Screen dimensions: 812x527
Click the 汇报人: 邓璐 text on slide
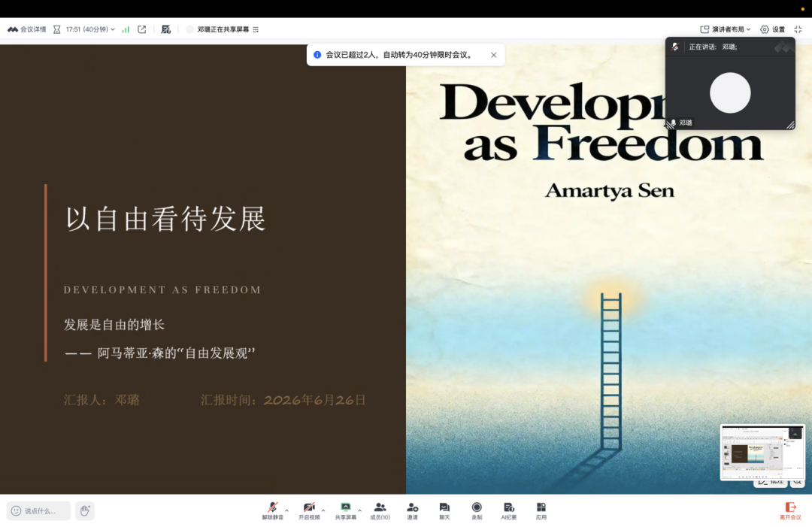(101, 400)
